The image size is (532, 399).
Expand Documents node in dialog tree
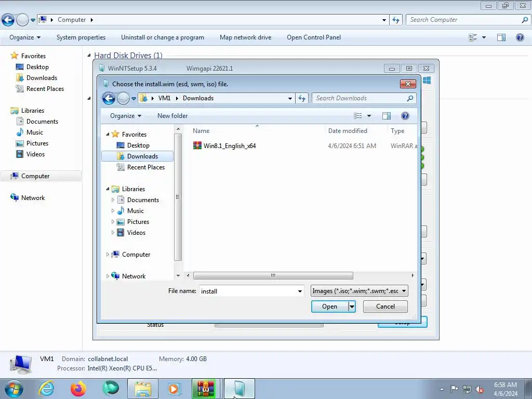113,200
